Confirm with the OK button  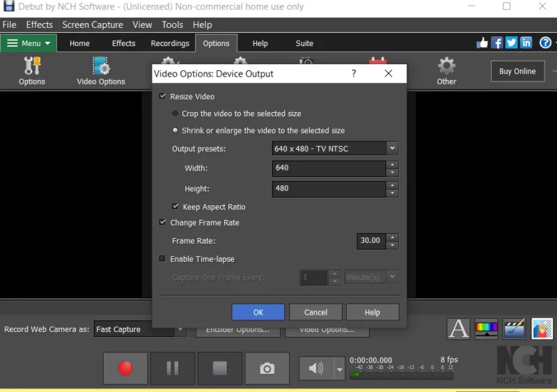point(258,312)
